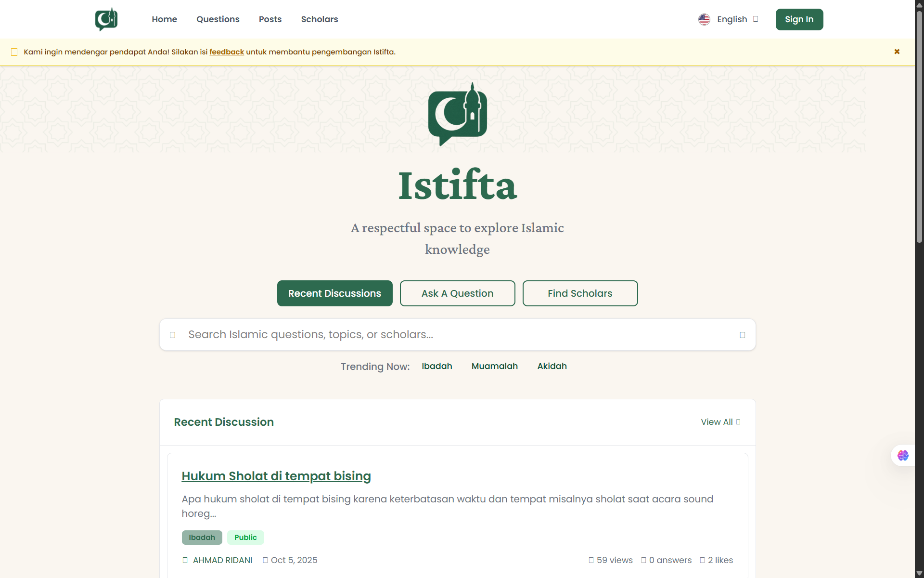Click the author icon next to AHMAD RIDANI
The width and height of the screenshot is (924, 578).
click(185, 560)
